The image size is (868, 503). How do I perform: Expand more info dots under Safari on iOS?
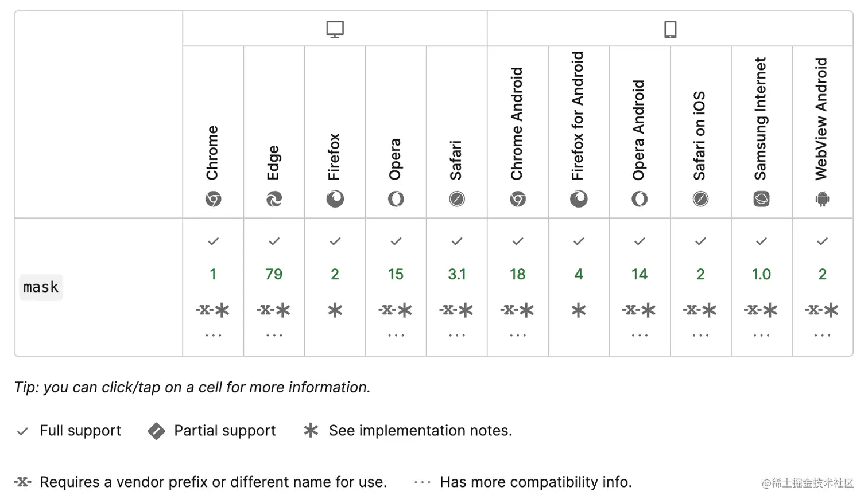click(700, 336)
